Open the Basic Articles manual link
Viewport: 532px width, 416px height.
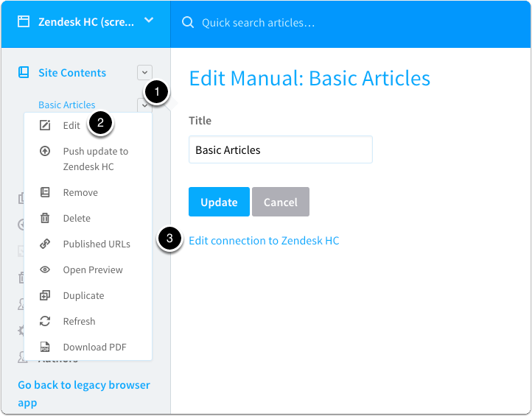67,105
